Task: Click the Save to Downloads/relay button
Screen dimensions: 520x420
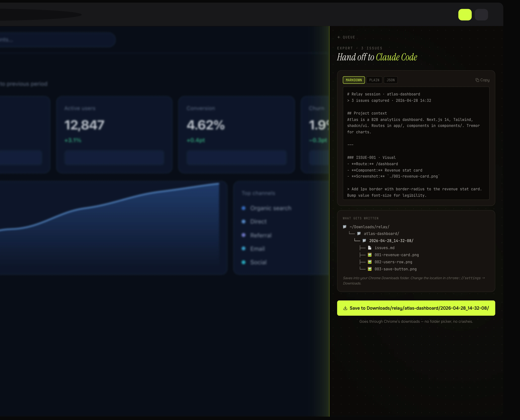Action: coord(416,308)
